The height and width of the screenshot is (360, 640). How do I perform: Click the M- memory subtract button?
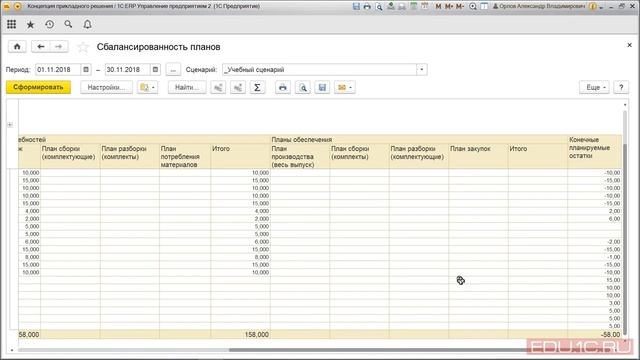(460, 6)
